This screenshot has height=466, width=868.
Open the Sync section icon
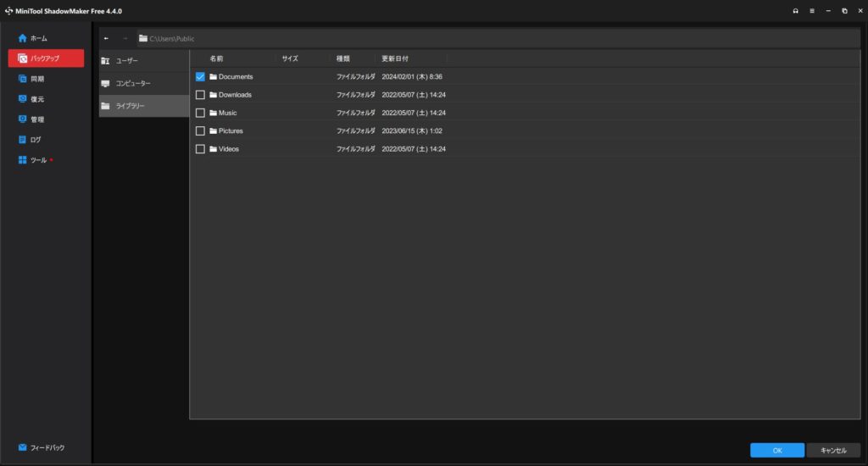point(23,79)
